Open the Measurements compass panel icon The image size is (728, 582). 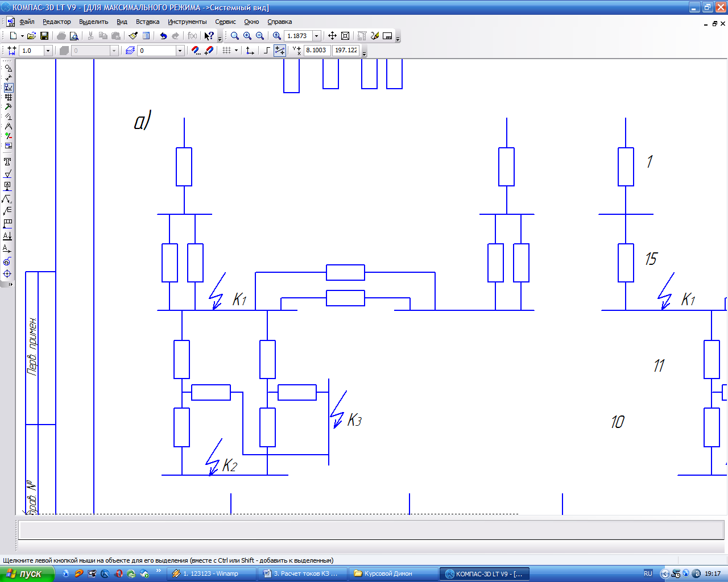pyautogui.click(x=8, y=126)
